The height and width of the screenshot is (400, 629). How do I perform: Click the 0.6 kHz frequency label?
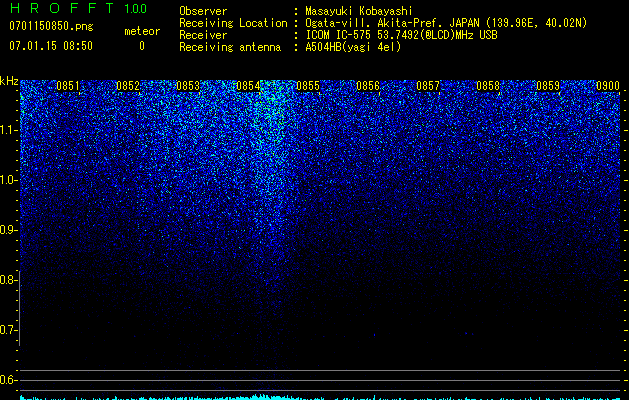click(8, 380)
